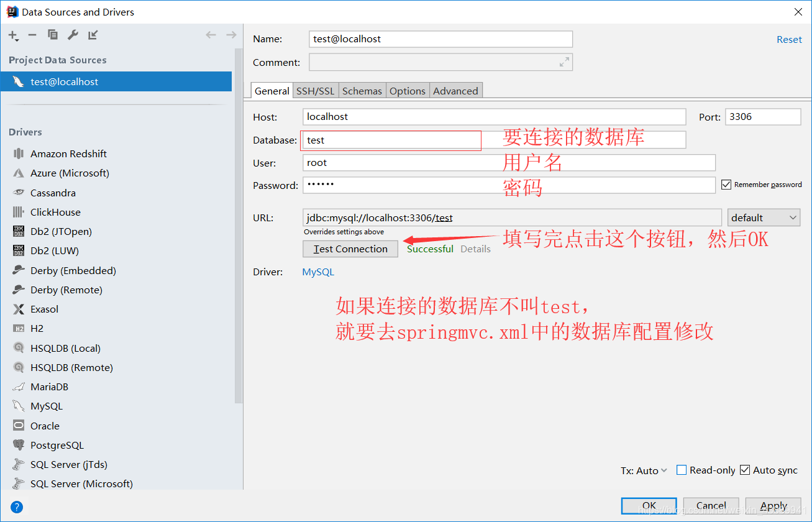This screenshot has height=522, width=812.
Task: Click the Amazon Redshift driver icon
Action: [x=19, y=153]
